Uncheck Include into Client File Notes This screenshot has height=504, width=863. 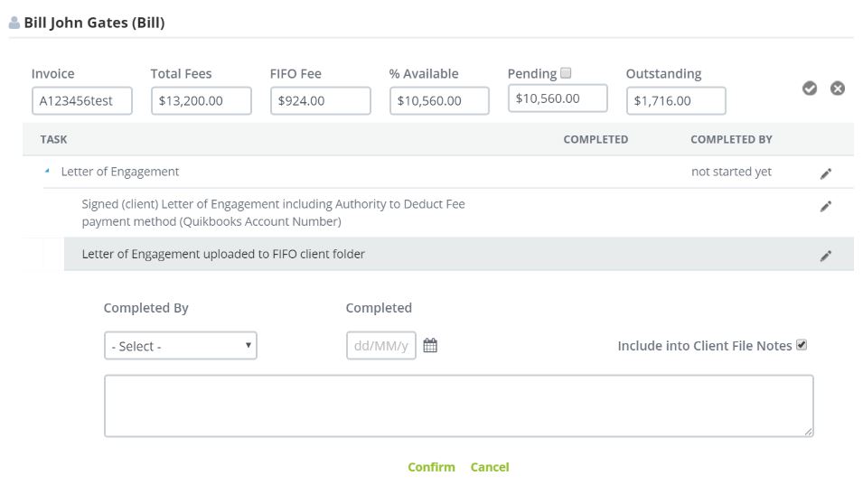(x=802, y=345)
